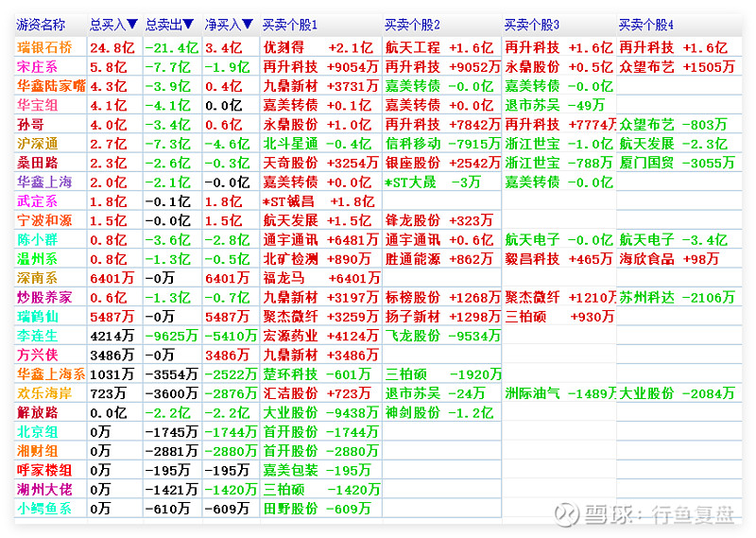Click 田野股份 -609万 cell

[x=318, y=509]
